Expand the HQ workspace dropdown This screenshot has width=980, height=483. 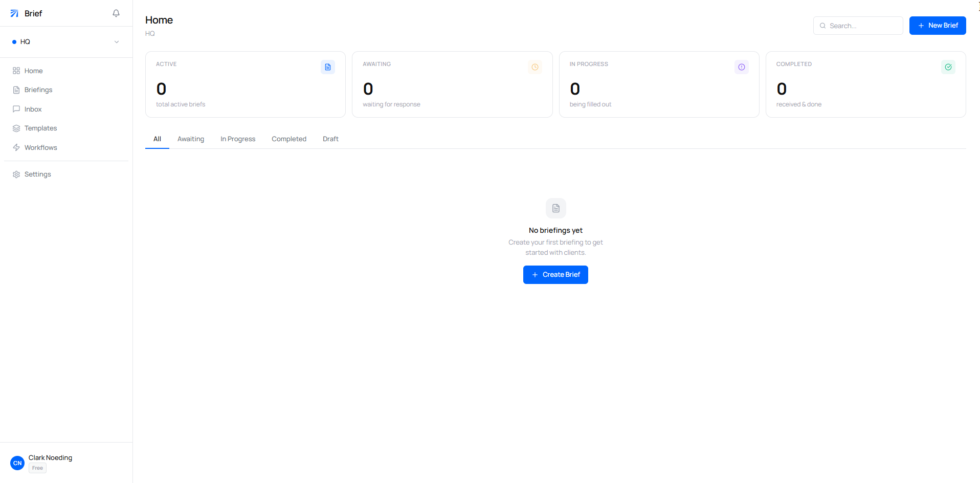117,41
